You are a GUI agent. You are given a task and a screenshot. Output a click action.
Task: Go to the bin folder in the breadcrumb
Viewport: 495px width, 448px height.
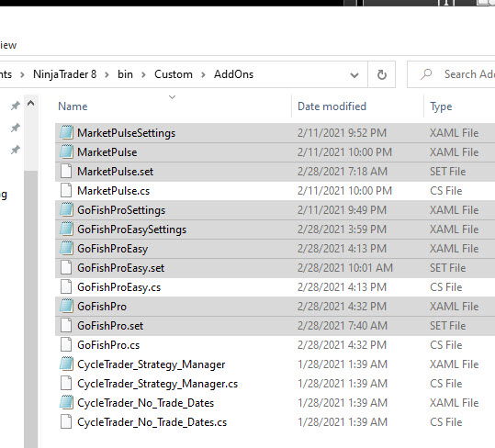pos(125,74)
